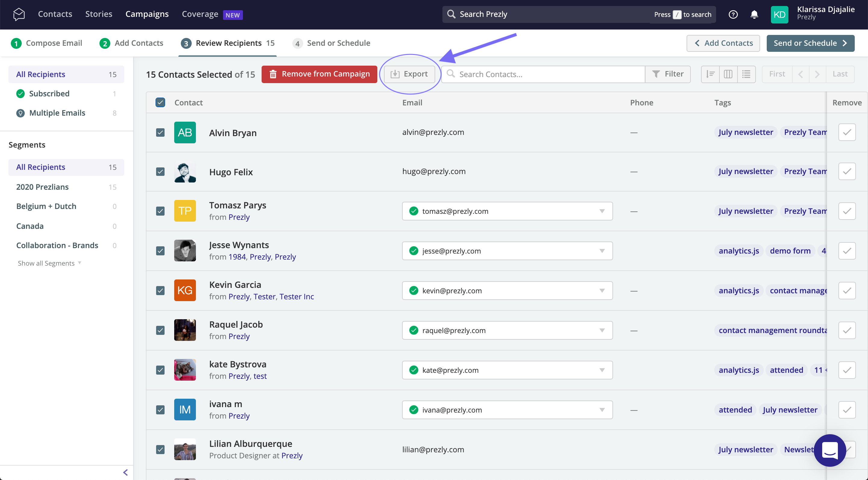
Task: Open kate@prezly.com email dropdown
Action: [507, 370]
